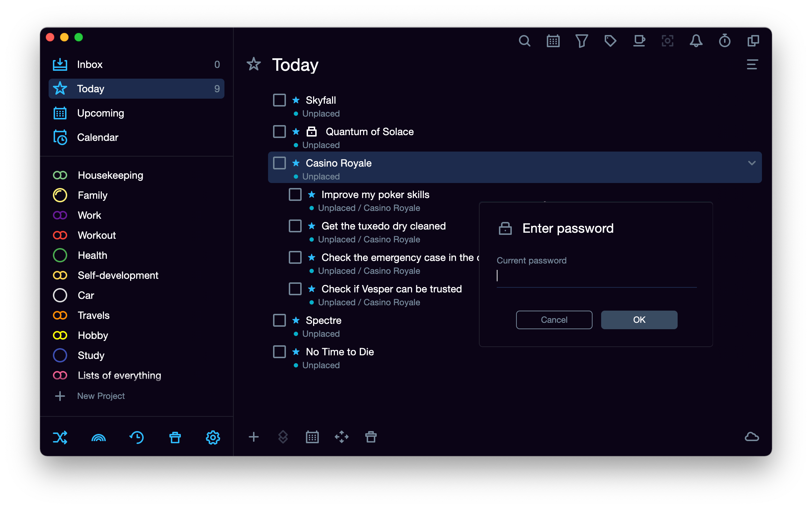Collapse Casino Royale with chevron
The height and width of the screenshot is (509, 812).
[x=752, y=163]
